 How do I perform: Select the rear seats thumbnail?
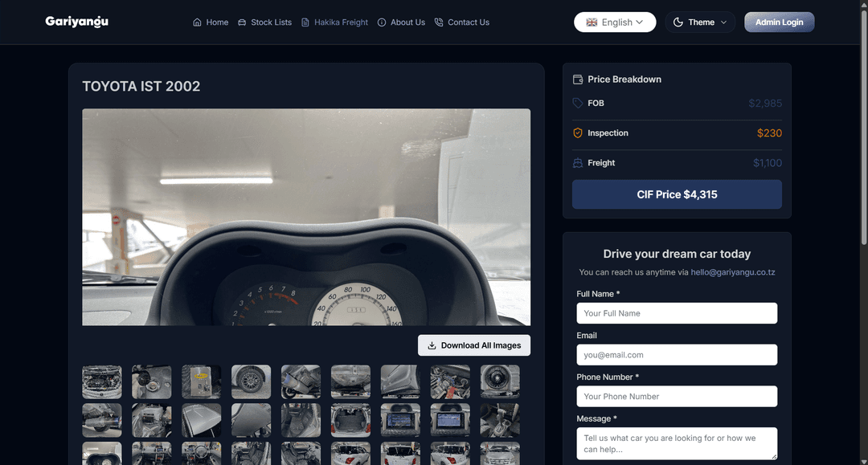tap(301, 420)
